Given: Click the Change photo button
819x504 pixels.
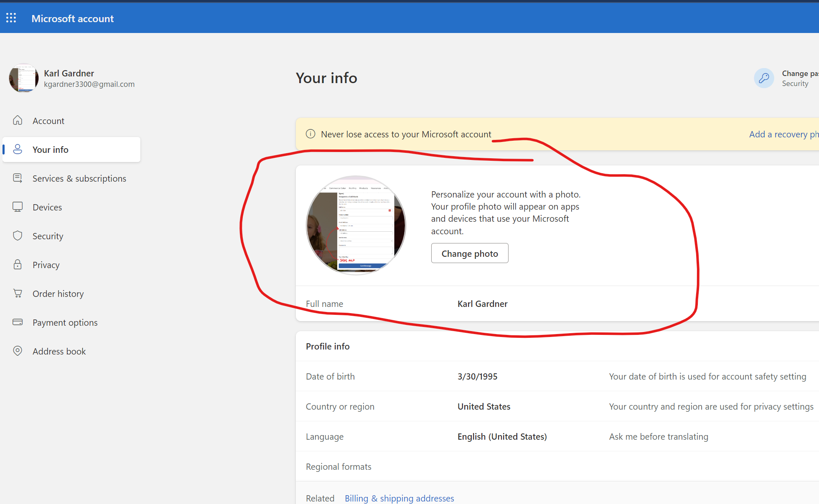Looking at the screenshot, I should pos(470,253).
